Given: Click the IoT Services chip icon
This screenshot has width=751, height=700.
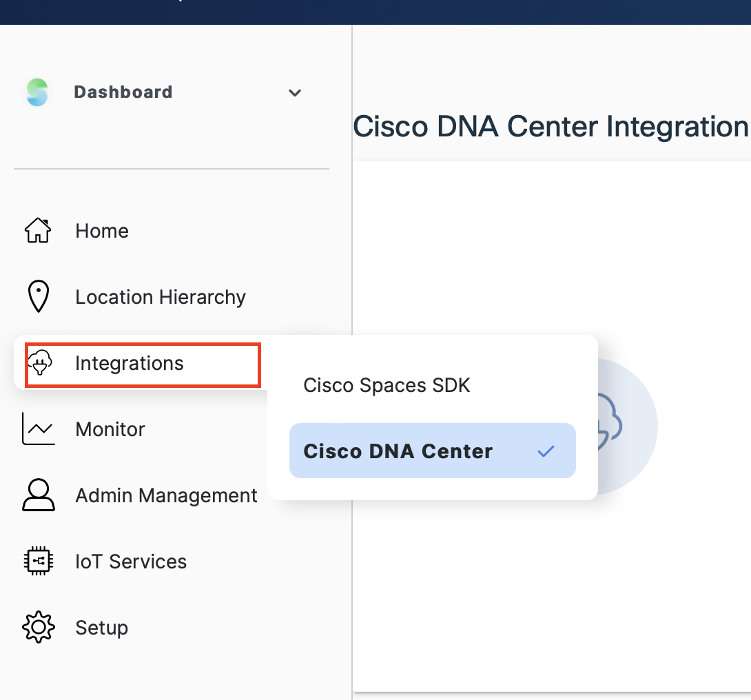Looking at the screenshot, I should tap(38, 562).
